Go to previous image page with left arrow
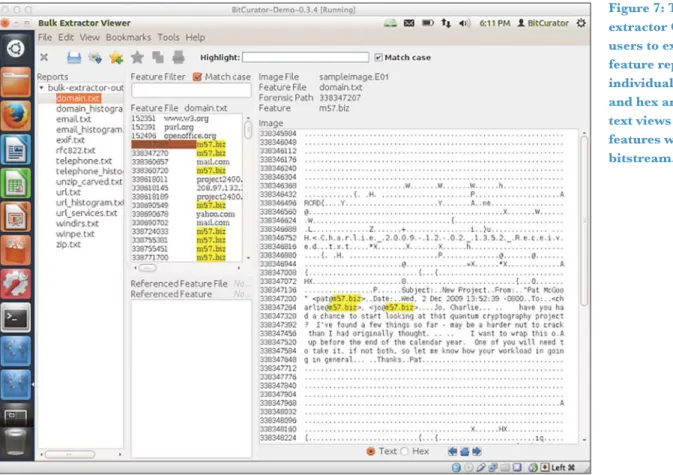This screenshot has width=673, height=475. coord(452,451)
